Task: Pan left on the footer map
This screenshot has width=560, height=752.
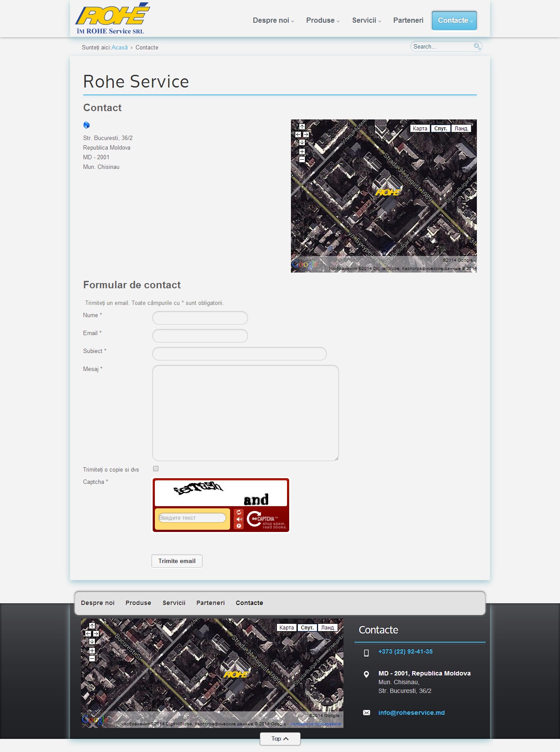Action: click(x=88, y=633)
